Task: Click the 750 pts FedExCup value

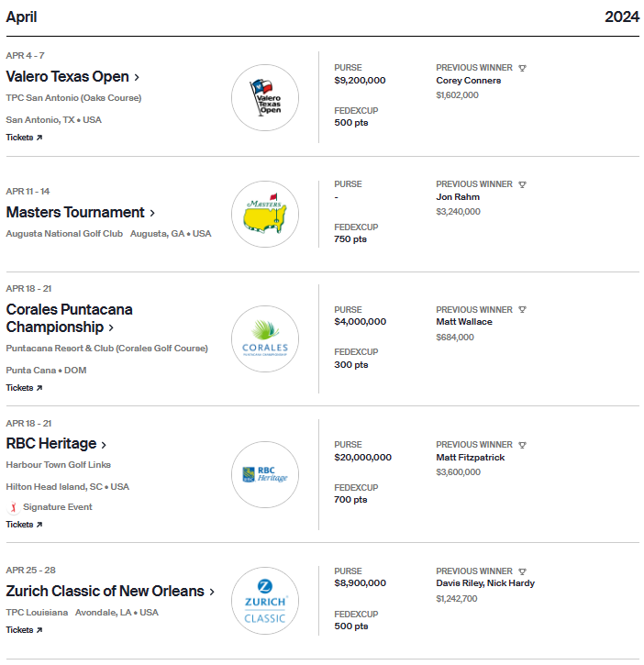Action: coord(350,239)
